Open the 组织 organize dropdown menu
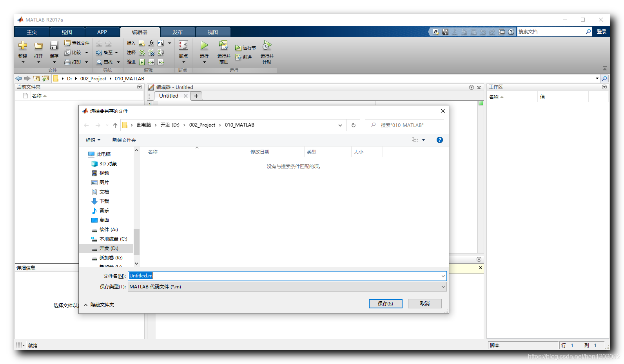 coord(93,140)
